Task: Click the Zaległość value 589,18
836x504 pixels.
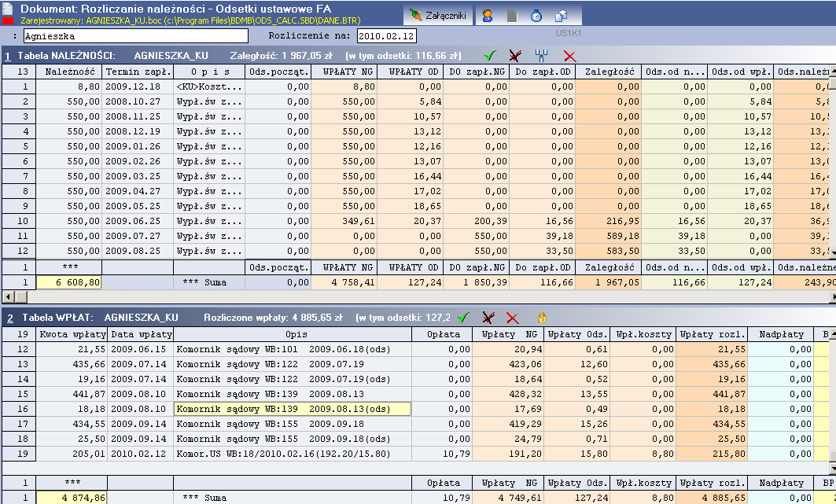Action: click(x=609, y=235)
